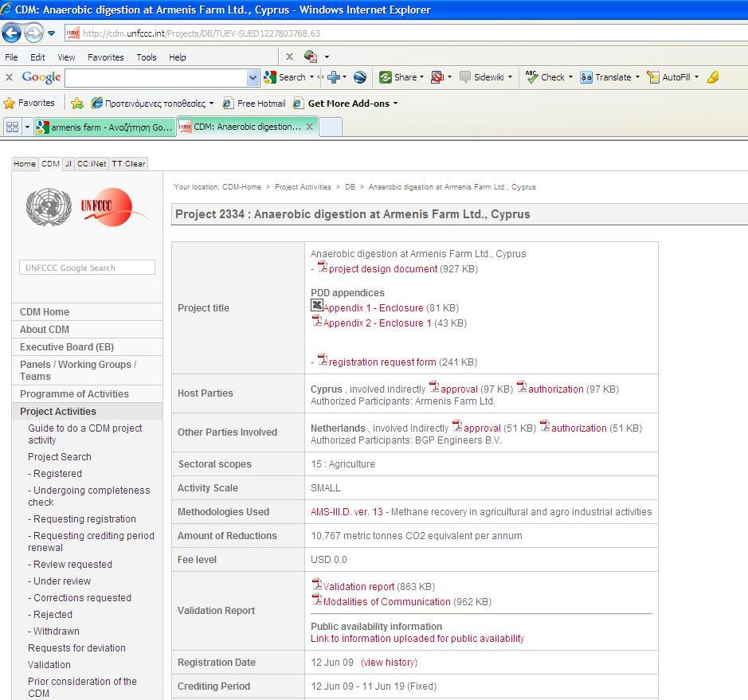This screenshot has height=700, width=748.
Task: Open a new blank browser tab
Action: coord(331,127)
